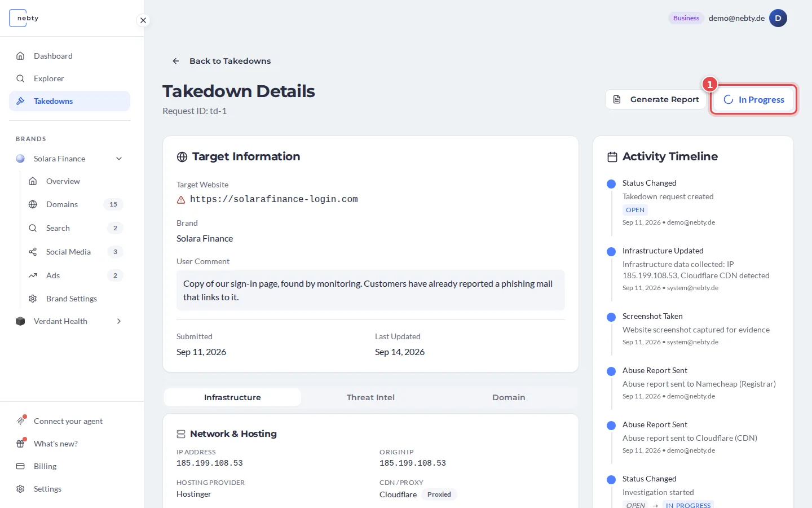The image size is (812, 508).
Task: Click the Infrastructure Updated timeline marker
Action: click(x=611, y=252)
